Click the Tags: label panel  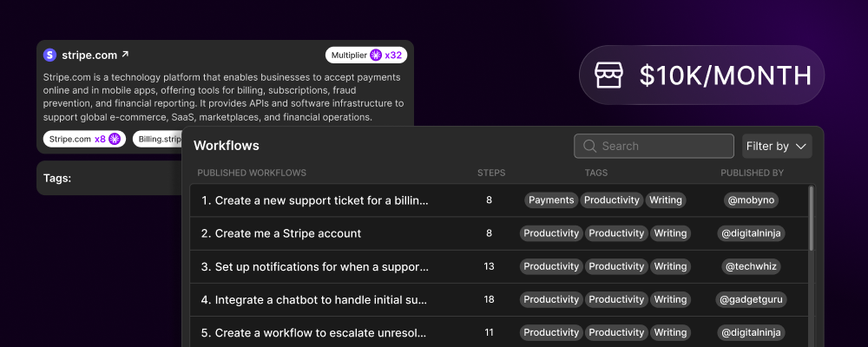[109, 178]
